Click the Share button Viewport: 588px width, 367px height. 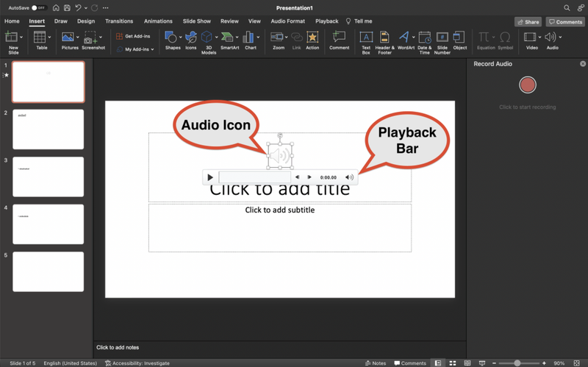click(x=528, y=22)
